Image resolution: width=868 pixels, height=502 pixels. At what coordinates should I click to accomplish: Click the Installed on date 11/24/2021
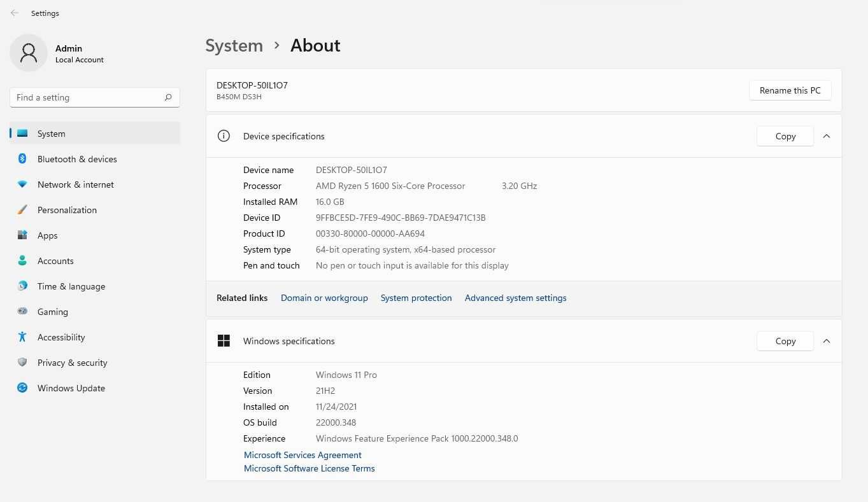(x=336, y=407)
